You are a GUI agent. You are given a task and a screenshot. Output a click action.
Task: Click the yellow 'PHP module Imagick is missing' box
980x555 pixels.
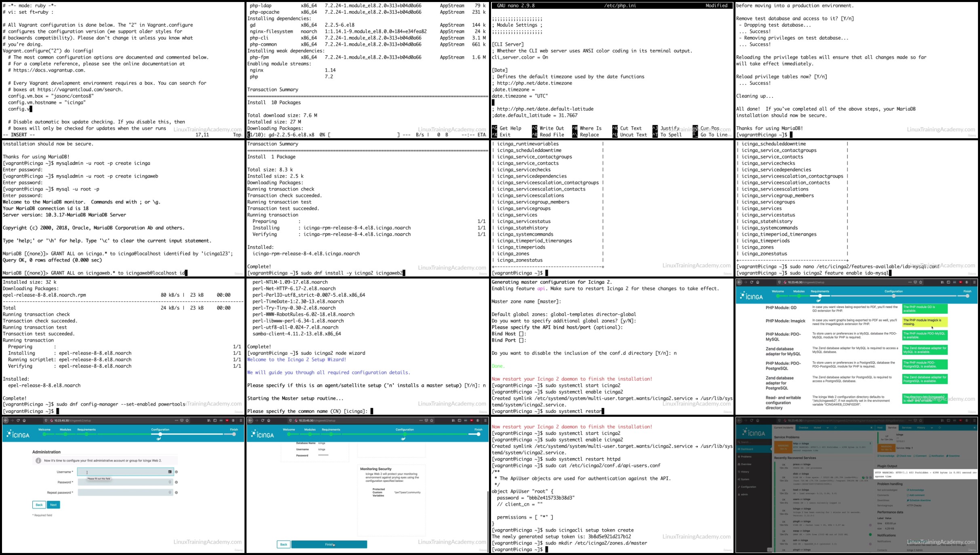[x=925, y=322]
